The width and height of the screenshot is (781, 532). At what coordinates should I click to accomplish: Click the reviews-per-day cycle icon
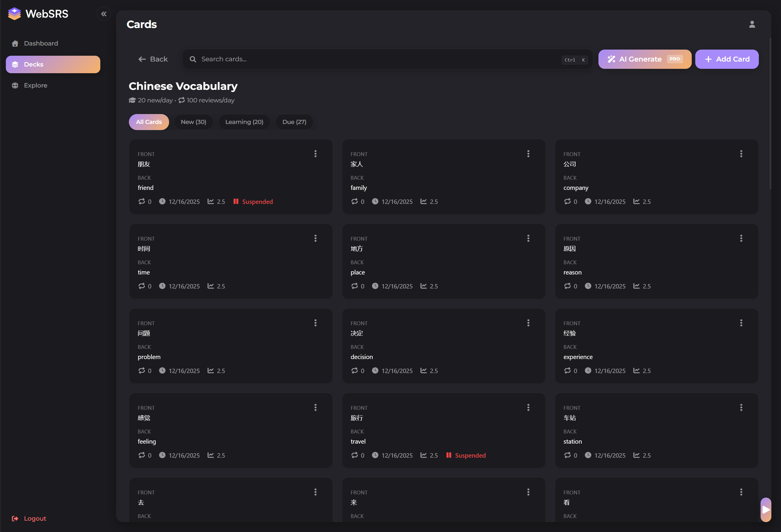click(181, 100)
